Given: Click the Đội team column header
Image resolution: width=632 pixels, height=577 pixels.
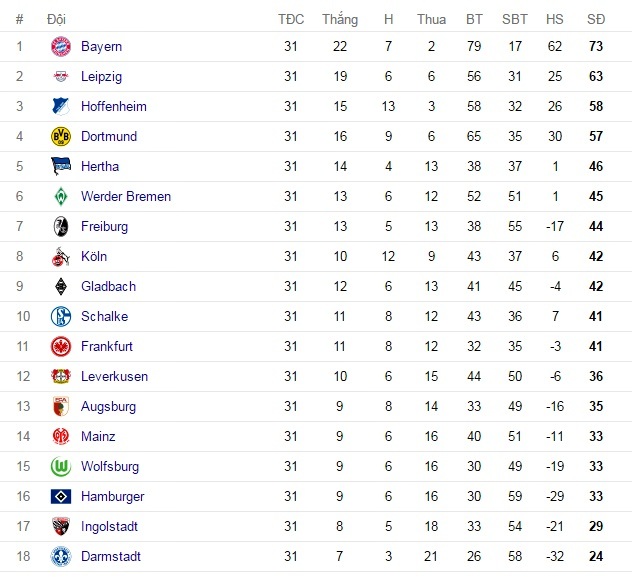Looking at the screenshot, I should 58,19.
